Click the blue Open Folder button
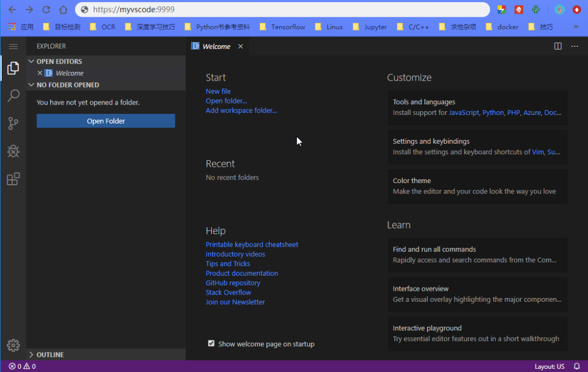This screenshot has width=588, height=372. [x=106, y=121]
